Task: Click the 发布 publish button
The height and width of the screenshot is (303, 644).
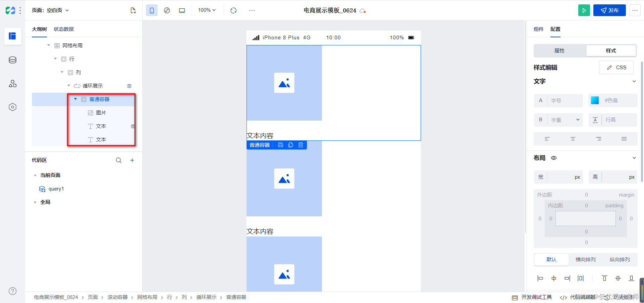Action: coord(609,10)
